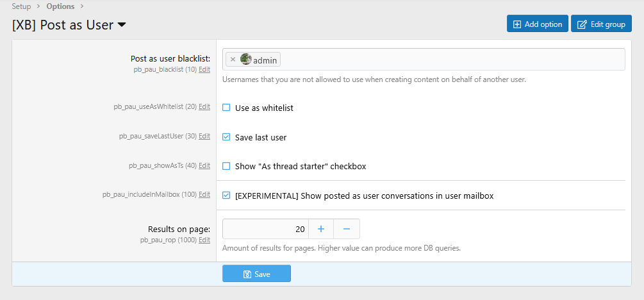Click Edit link for pb_pau_blacklist
644x300 pixels.
pos(204,69)
